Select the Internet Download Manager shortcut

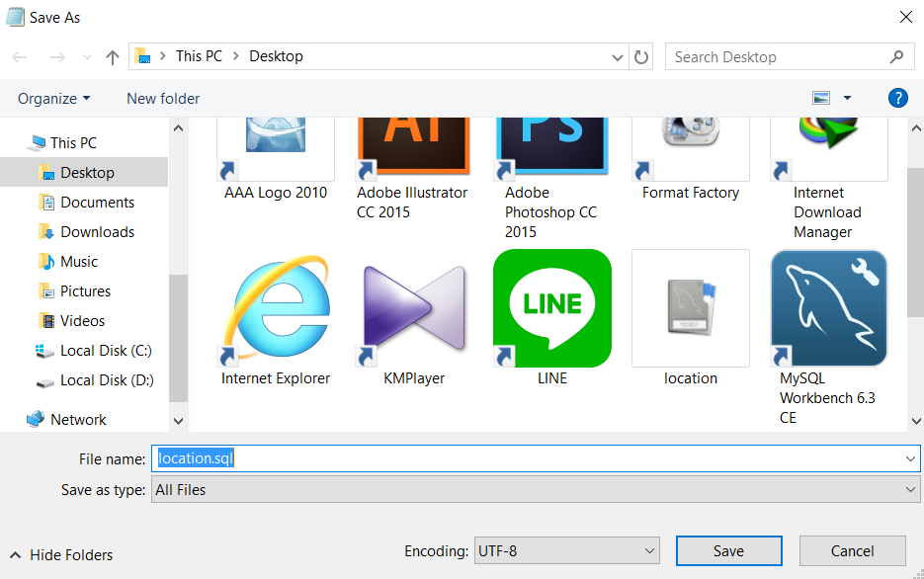pos(828,148)
